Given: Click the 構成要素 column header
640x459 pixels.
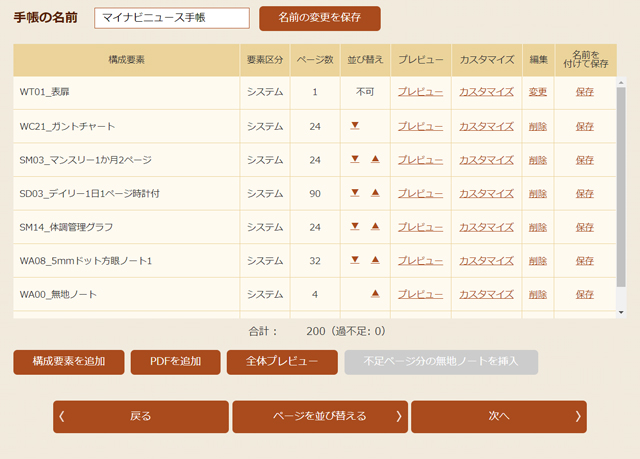Looking at the screenshot, I should click(127, 60).
